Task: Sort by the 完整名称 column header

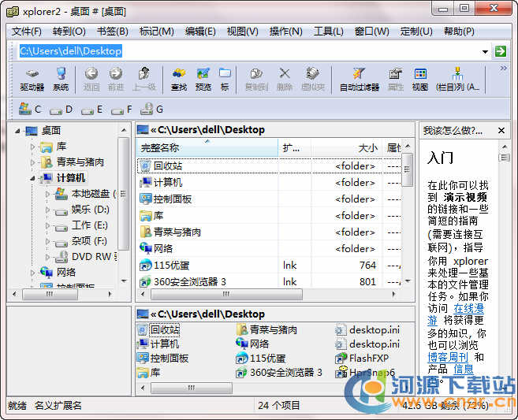Action: point(207,147)
